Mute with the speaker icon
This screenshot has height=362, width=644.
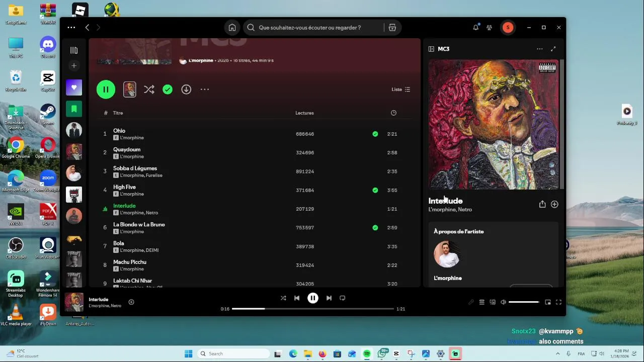point(503,302)
